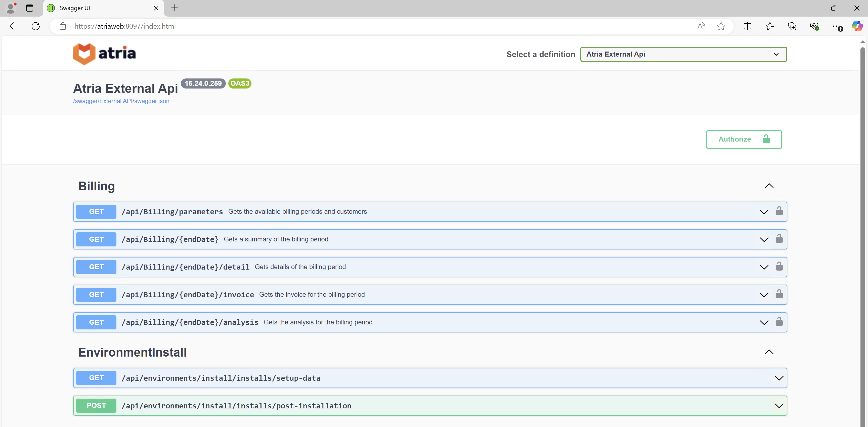
Task: Open authorization via lock icon on invoice endpoint
Action: (x=779, y=294)
